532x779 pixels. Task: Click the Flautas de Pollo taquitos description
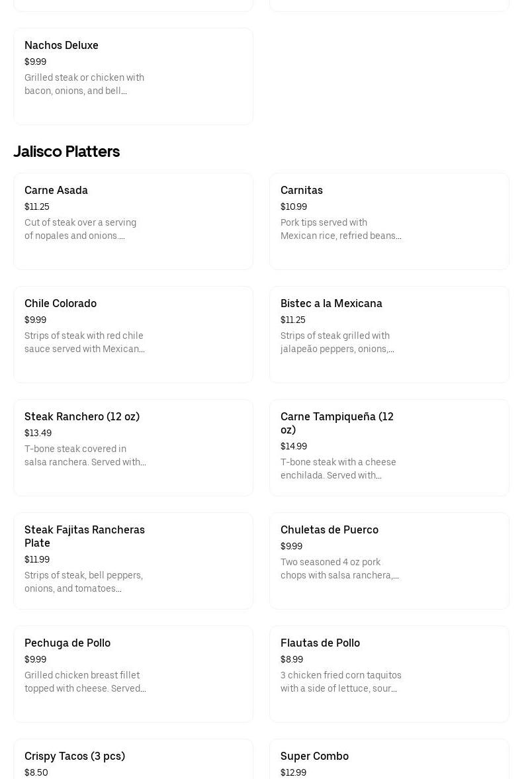pos(341,682)
